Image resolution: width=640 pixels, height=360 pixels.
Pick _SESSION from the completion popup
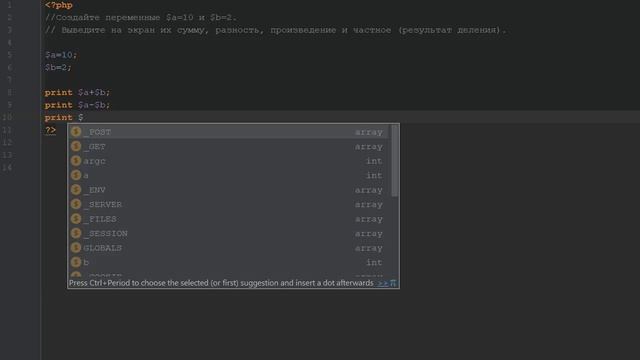[229, 233]
